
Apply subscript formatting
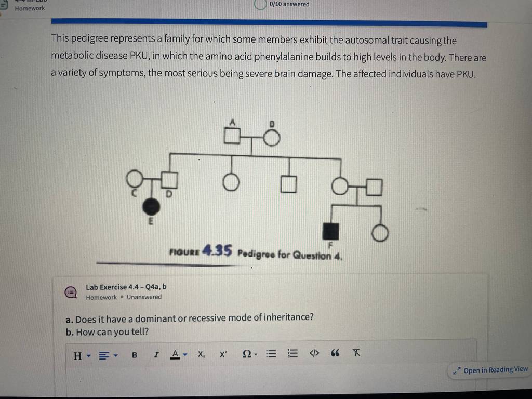pos(201,354)
